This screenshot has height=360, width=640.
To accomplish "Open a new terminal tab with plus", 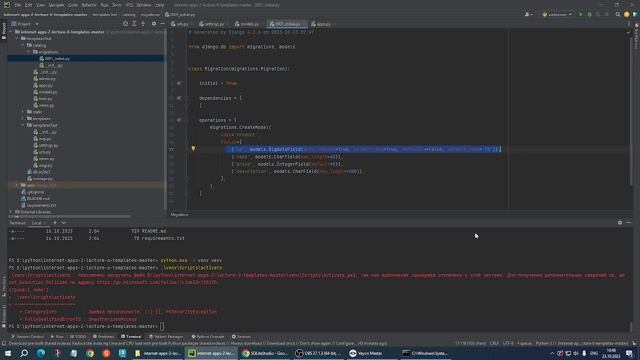I will [x=55, y=223].
